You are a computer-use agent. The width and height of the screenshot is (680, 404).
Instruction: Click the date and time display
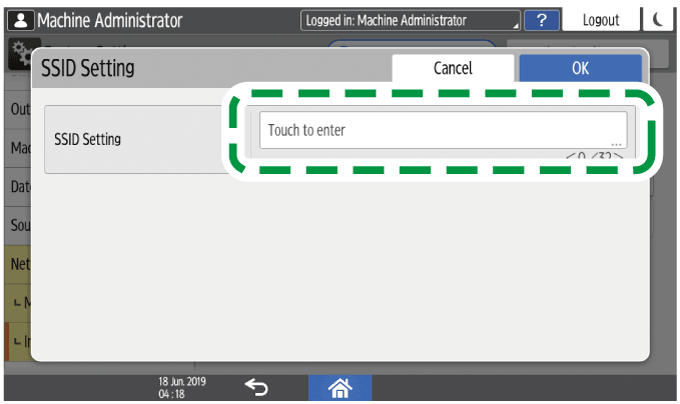[x=171, y=384]
